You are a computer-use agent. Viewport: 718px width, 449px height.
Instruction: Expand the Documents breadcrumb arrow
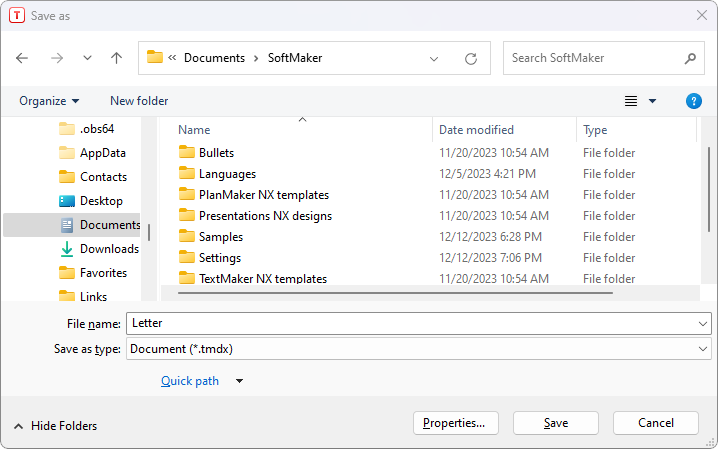tap(256, 58)
